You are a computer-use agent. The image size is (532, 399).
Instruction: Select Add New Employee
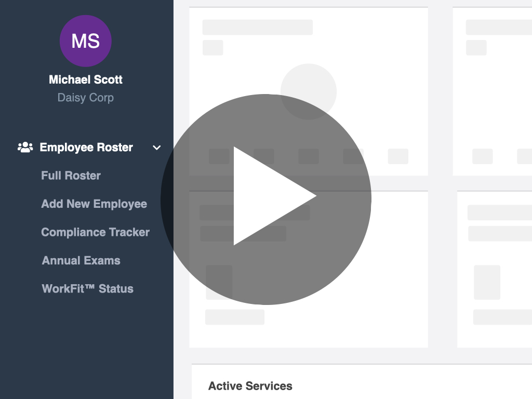94,204
